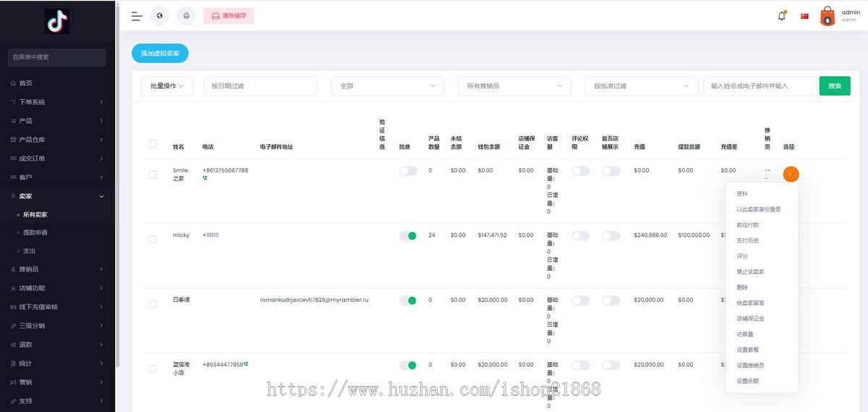Click the 店铺功能 sidebar icon
The image size is (868, 412).
(13, 288)
